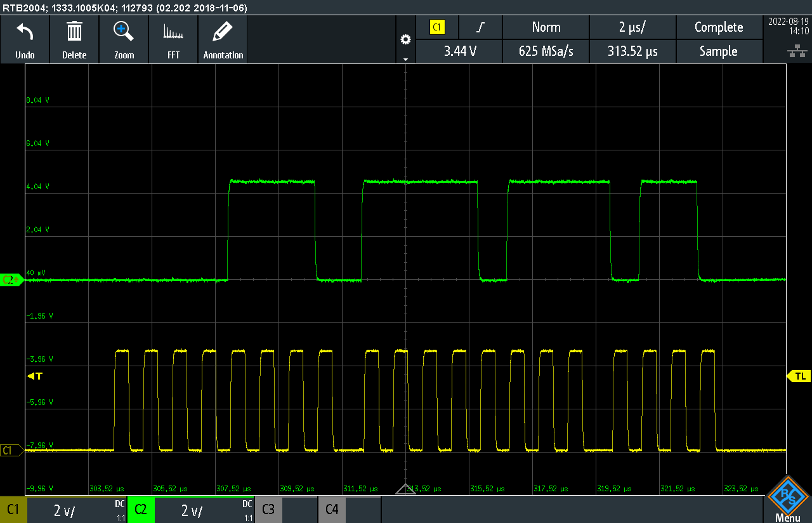
Task: Click the 323.52 µs time axis label
Action: pos(740,489)
